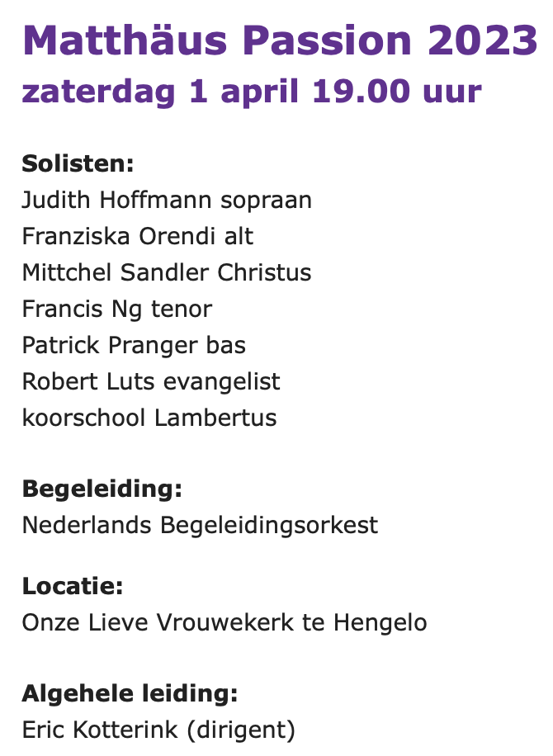
Task: Click the Algehele leiding label
Action: pyautogui.click(x=130, y=693)
